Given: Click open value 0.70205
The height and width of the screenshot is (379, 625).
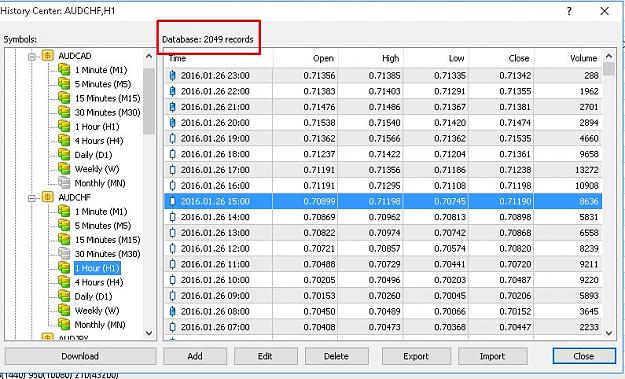Looking at the screenshot, I should pyautogui.click(x=319, y=280).
